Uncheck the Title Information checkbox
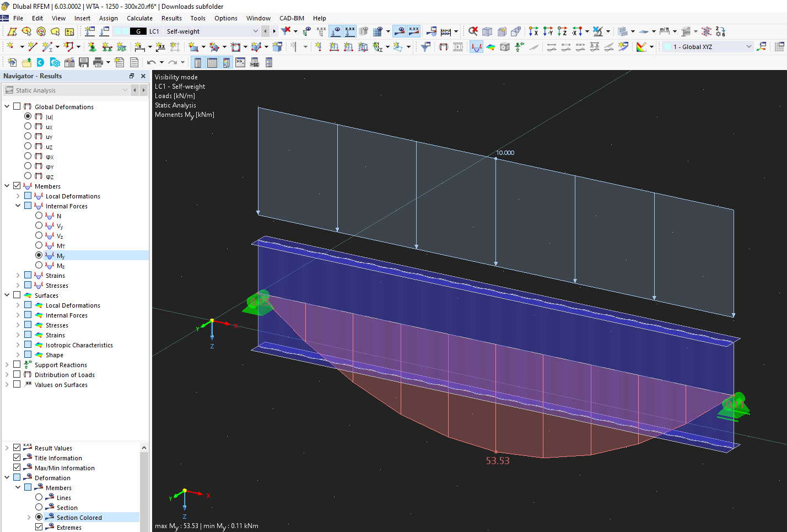 (17, 458)
